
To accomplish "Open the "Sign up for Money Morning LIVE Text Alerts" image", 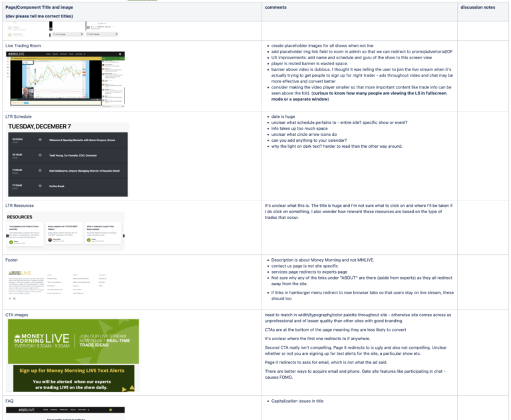I will click(x=74, y=378).
